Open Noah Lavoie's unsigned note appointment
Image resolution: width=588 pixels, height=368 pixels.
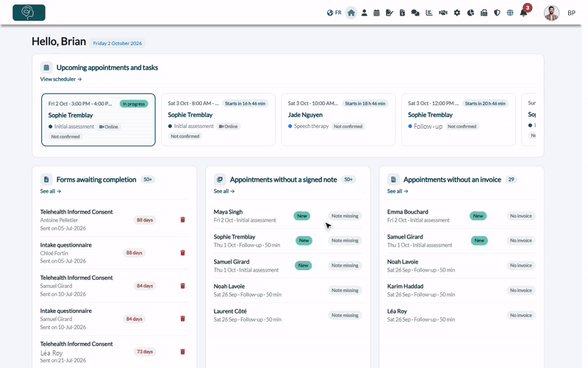287,290
